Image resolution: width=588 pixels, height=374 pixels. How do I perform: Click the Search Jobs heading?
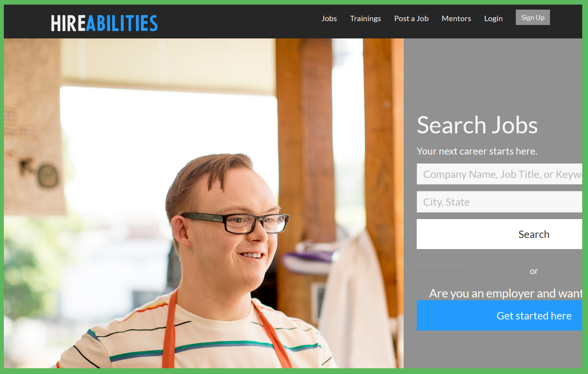477,125
